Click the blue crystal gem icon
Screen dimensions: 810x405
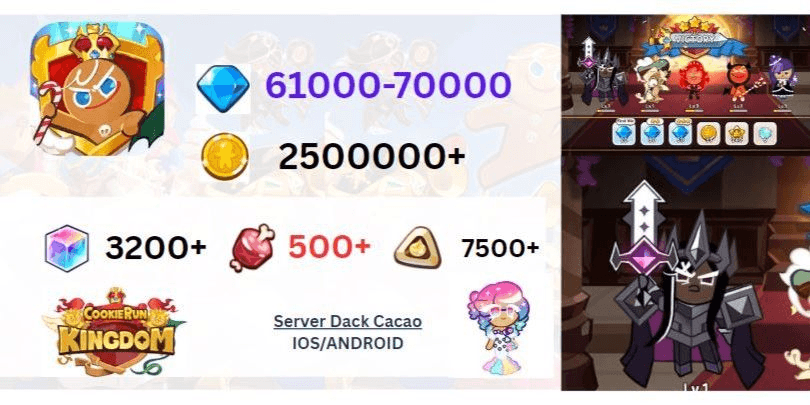223,88
